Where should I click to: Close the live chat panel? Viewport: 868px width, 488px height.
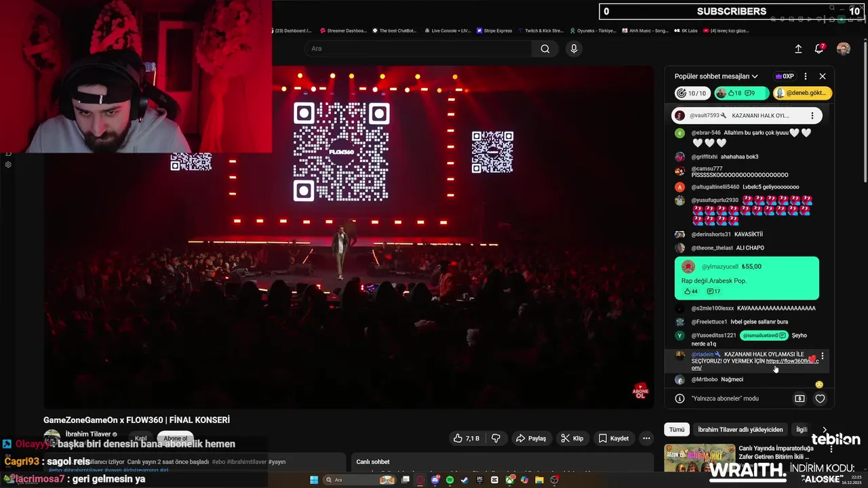click(x=823, y=77)
